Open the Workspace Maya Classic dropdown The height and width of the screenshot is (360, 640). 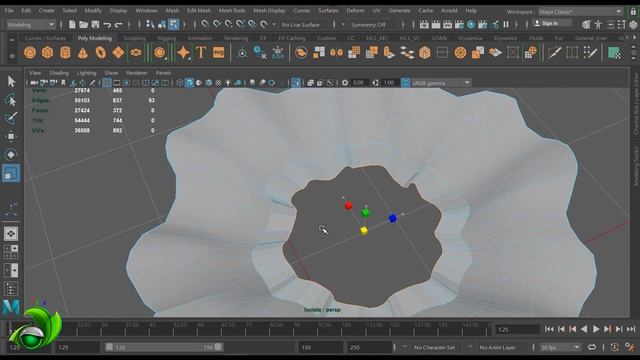[x=580, y=11]
